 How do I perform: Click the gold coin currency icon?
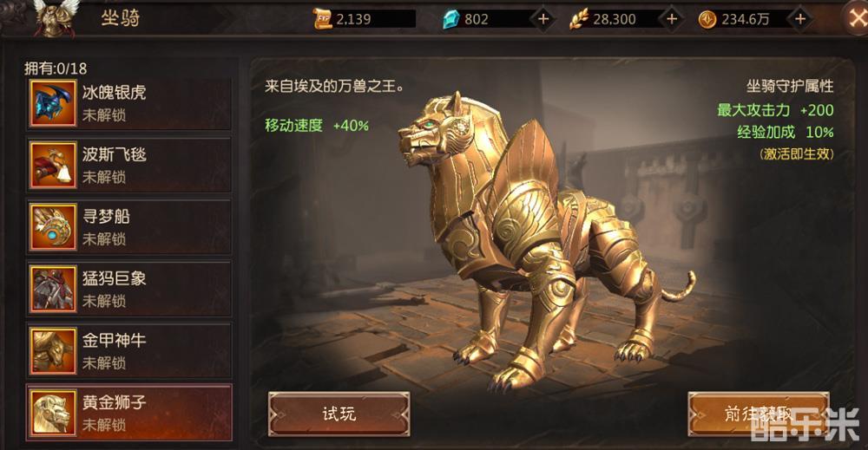click(707, 19)
